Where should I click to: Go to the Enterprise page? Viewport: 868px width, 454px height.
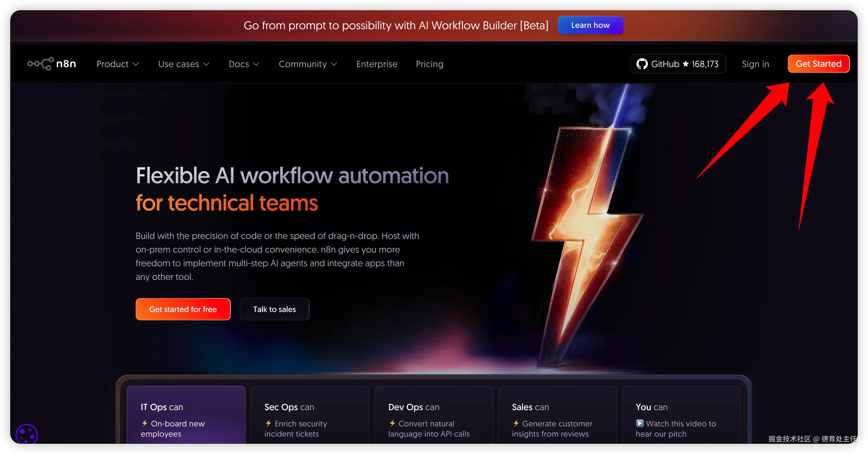[x=377, y=64]
